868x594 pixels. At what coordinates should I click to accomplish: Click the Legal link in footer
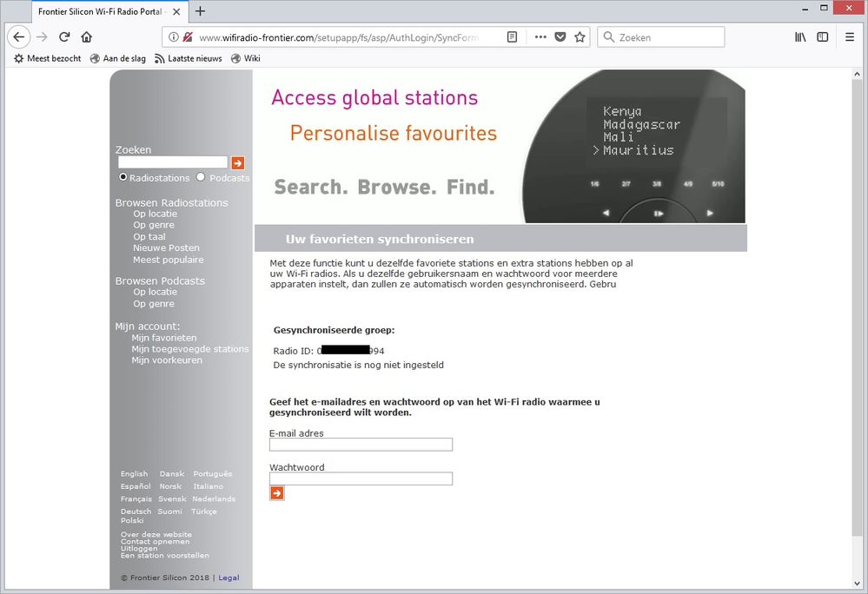pos(229,577)
